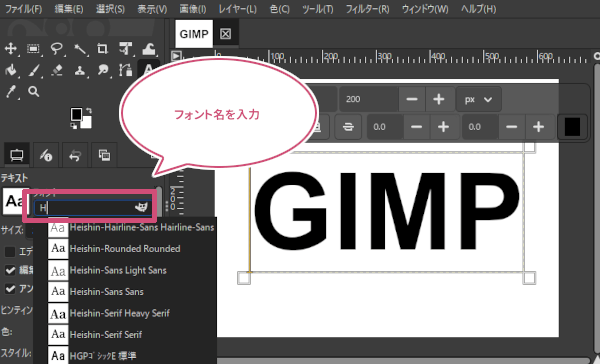Select the Clone stamp tool

pyautogui.click(x=80, y=70)
